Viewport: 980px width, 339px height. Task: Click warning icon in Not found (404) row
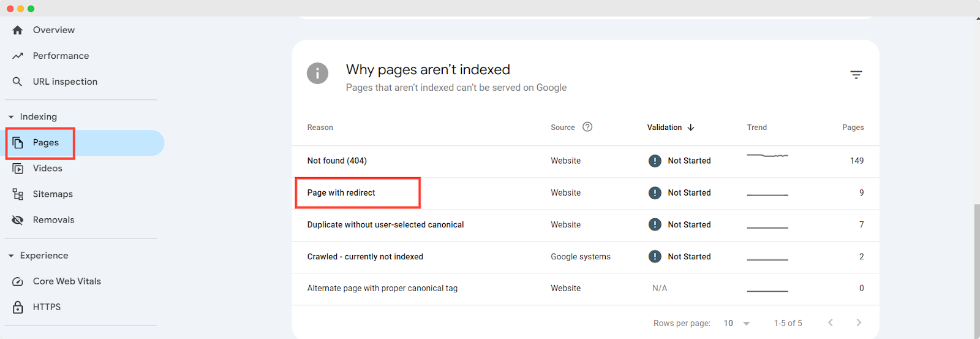coord(655,161)
